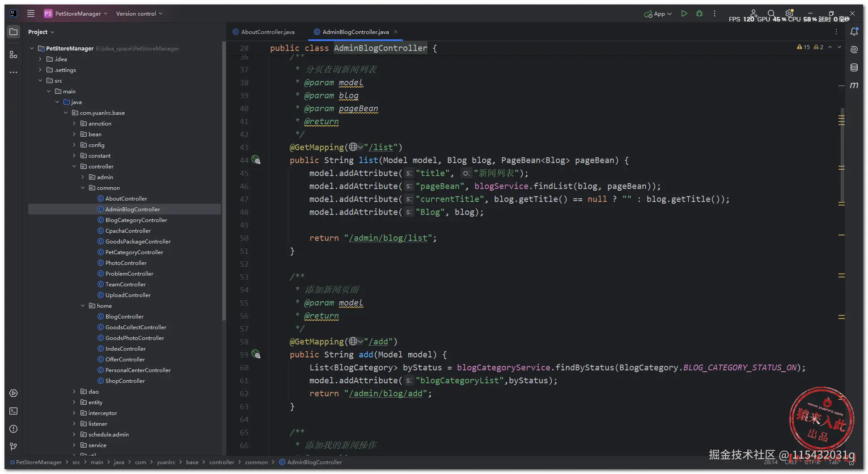Open editor tab options menu

click(836, 32)
